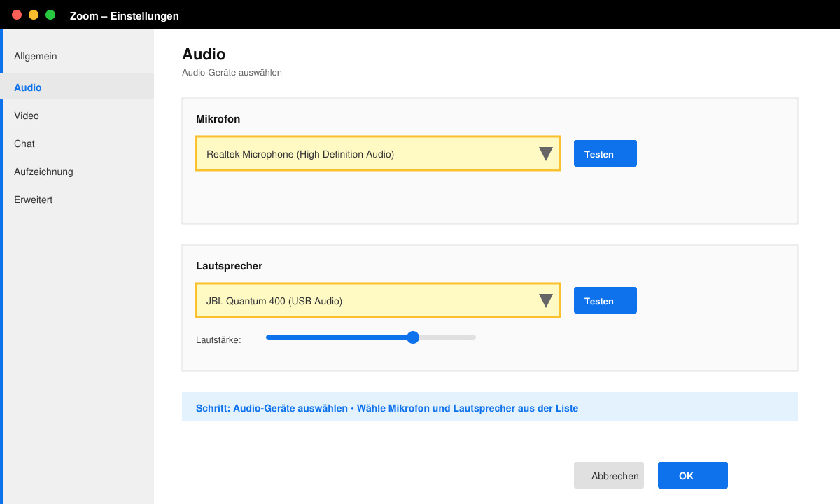Click the Abbrechen button
The height and width of the screenshot is (504, 840).
coord(609,476)
